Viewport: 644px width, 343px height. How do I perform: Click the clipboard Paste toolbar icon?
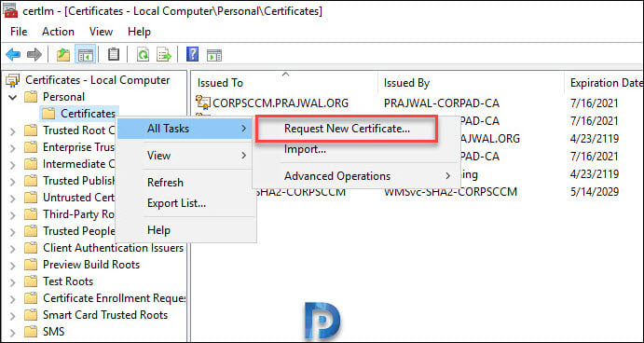(114, 54)
